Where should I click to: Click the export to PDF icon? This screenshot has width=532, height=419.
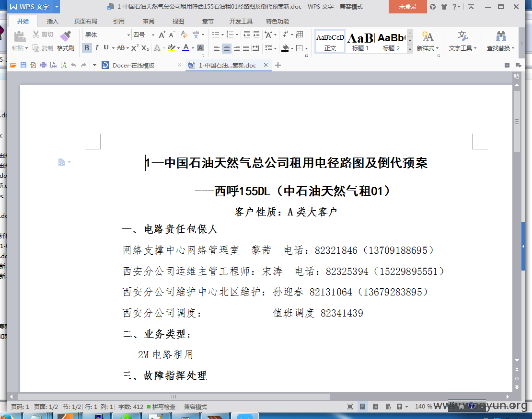(x=33, y=65)
